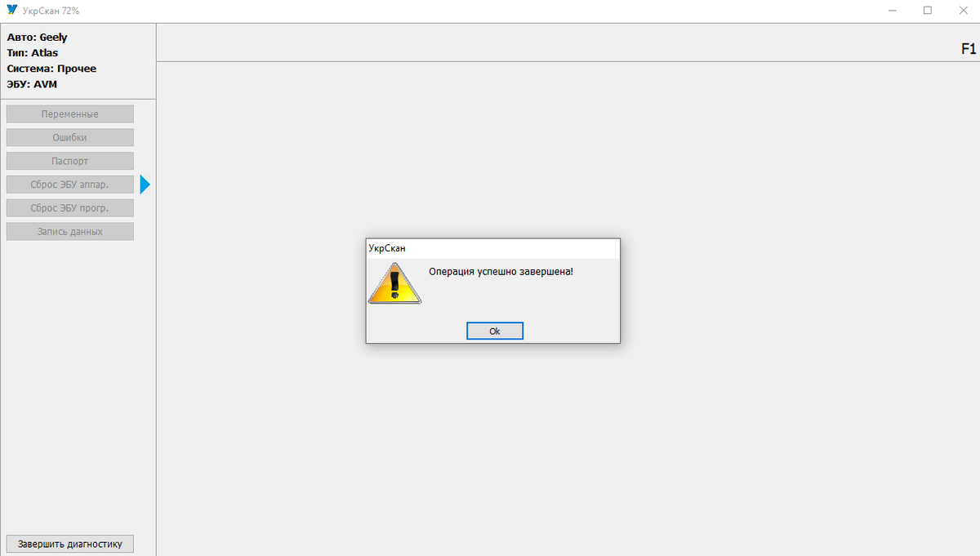Open Запись данных

coord(70,232)
